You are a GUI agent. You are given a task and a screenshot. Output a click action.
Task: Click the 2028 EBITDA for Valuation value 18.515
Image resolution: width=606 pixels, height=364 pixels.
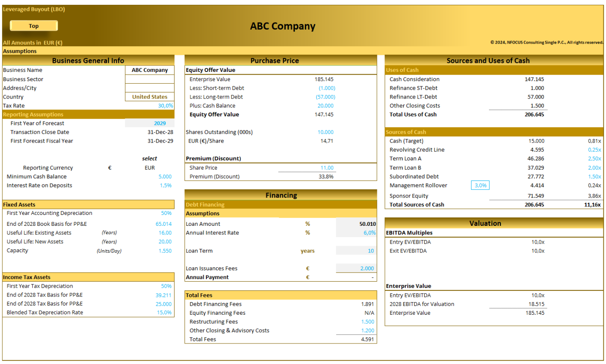536,304
